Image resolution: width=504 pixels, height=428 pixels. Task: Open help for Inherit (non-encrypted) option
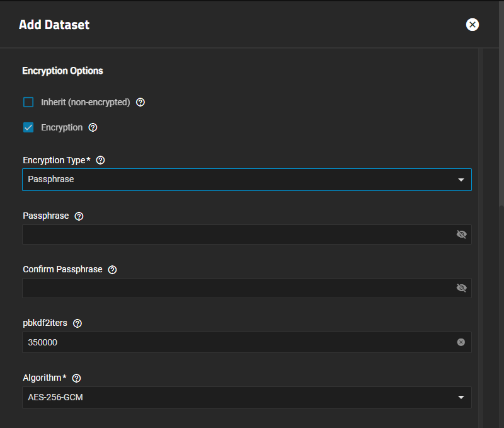(x=140, y=102)
